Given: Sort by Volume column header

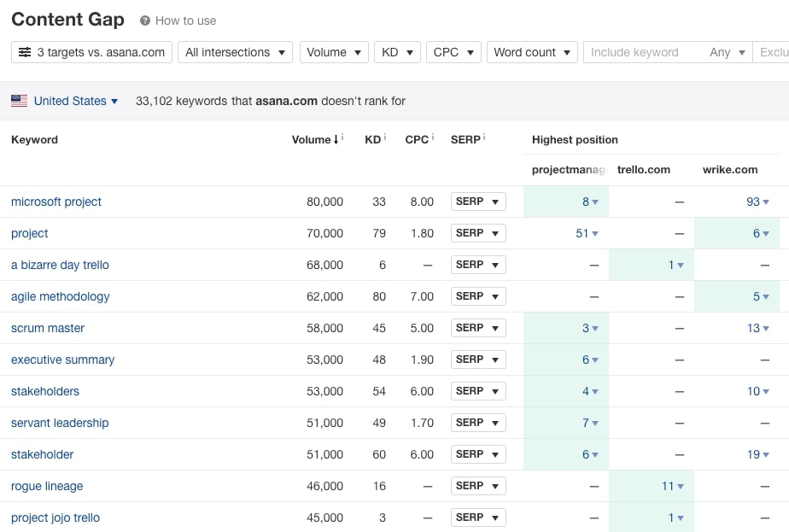Looking at the screenshot, I should click(x=315, y=139).
